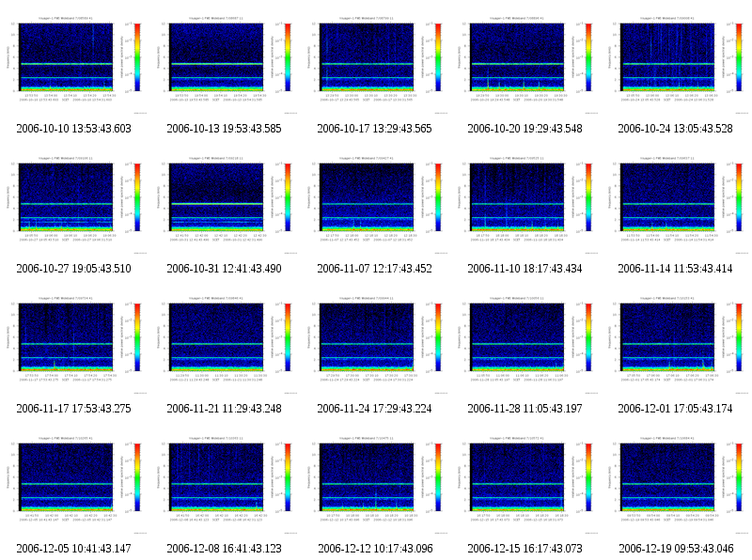Pick the date caption '2006-11-24 17:29:43.224'
The height and width of the screenshot is (560, 752).
pos(374,409)
